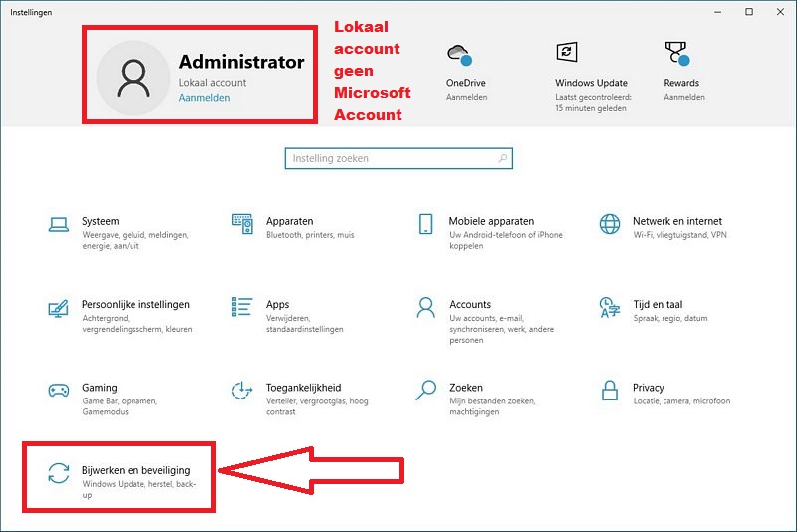Open the Gaming controller icon
This screenshot has width=797, height=532.
(x=59, y=390)
